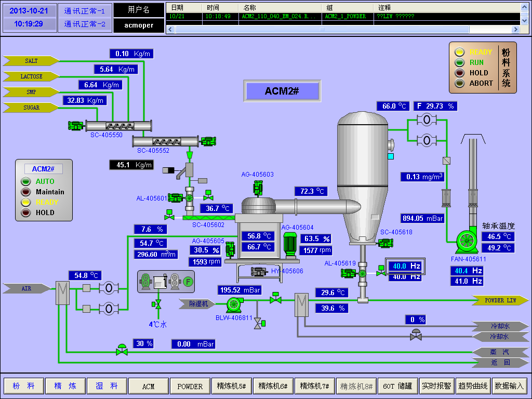Click powder system HOLD lamp
Image resolution: width=532 pixels, height=399 pixels.
(459, 73)
